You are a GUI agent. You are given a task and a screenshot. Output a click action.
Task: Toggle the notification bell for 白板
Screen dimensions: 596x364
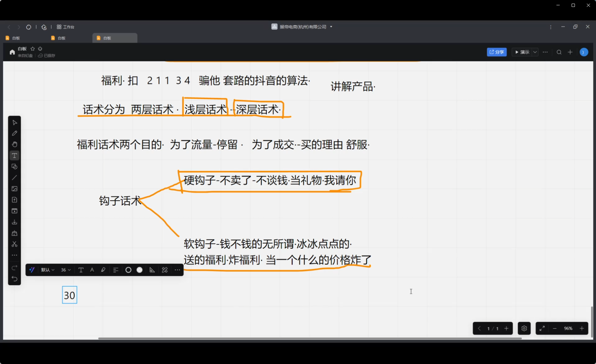tap(40, 49)
